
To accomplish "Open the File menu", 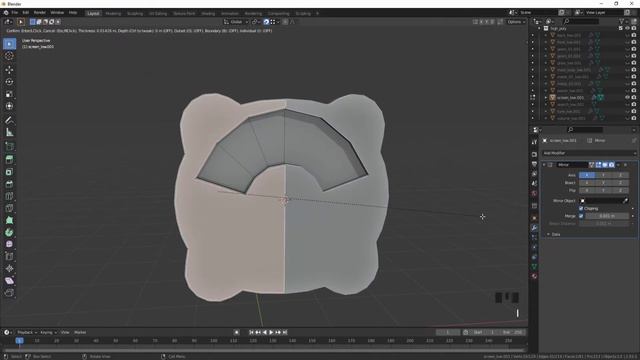I will pyautogui.click(x=14, y=13).
